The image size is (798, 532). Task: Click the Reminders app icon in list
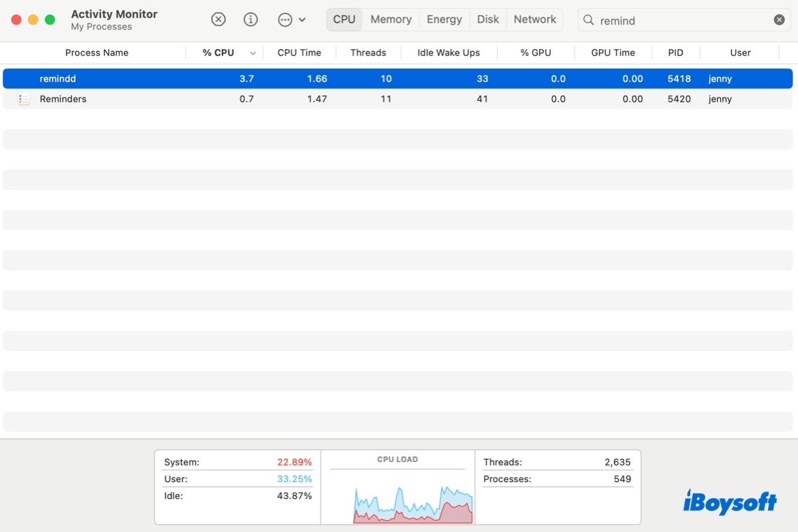click(x=24, y=99)
